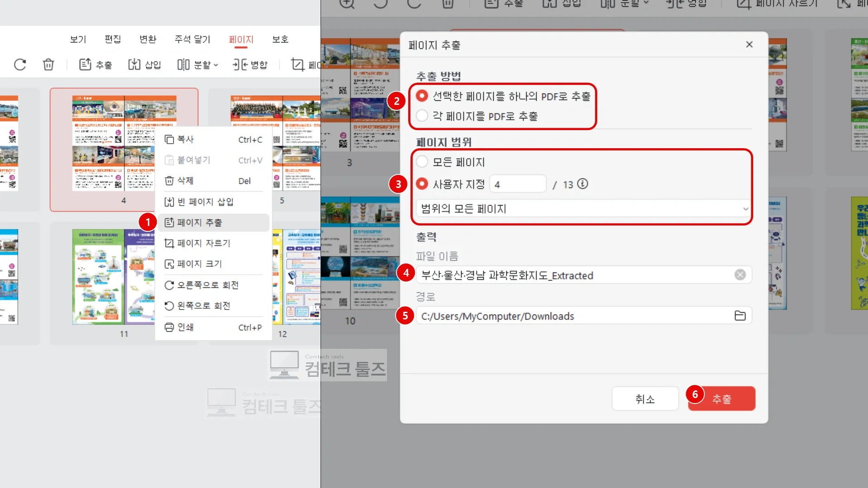Choose 빈 페이지 삽입 in the context menu

(213, 202)
